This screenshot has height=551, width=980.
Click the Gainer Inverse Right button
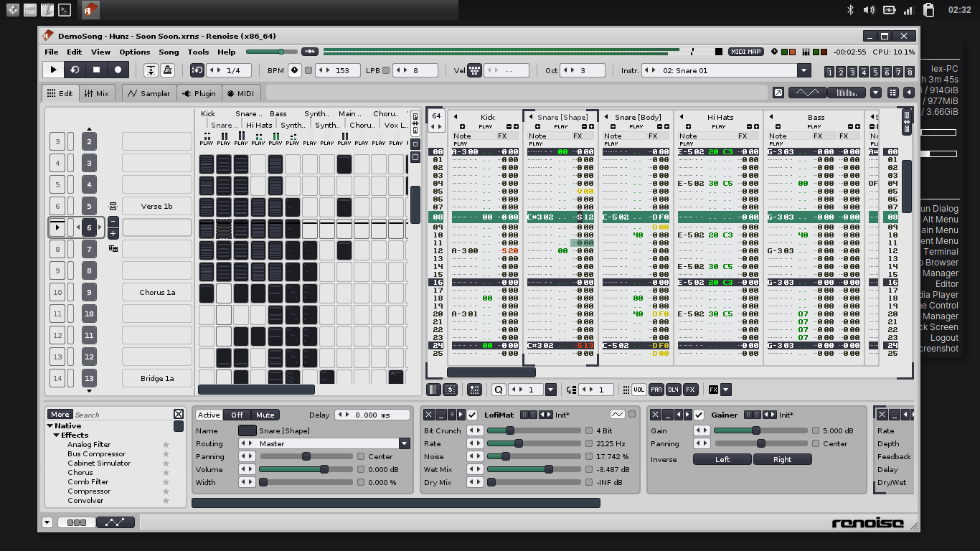point(783,459)
